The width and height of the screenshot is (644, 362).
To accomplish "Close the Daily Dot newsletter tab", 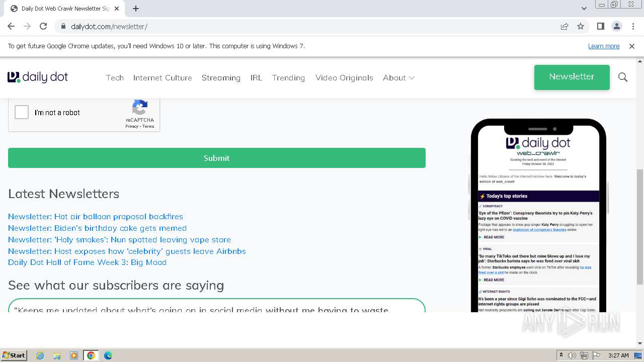I will pos(117,9).
